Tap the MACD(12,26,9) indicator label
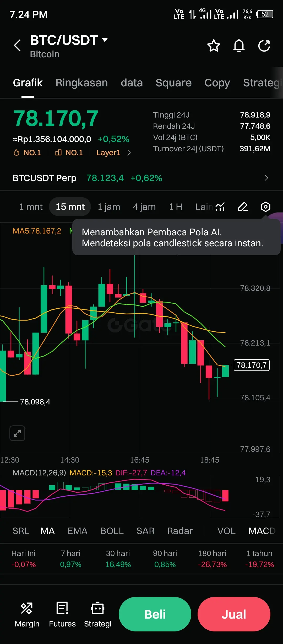 pos(39,473)
